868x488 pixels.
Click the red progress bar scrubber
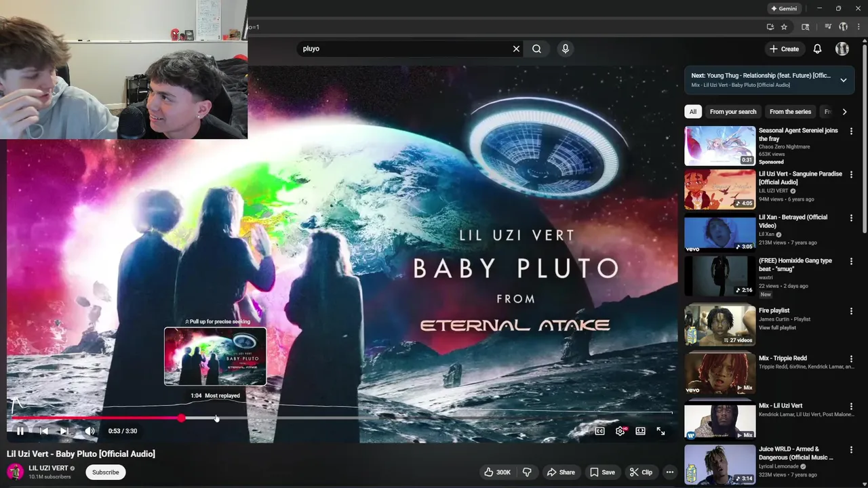[x=182, y=418]
